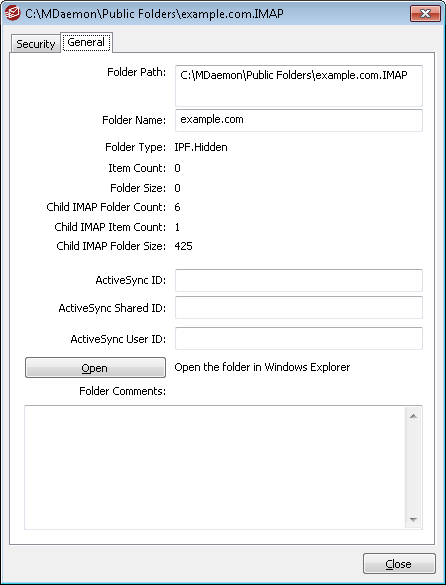Click the 'Open the folder in Windows Explorer' text
The width and height of the screenshot is (446, 585).
point(262,367)
